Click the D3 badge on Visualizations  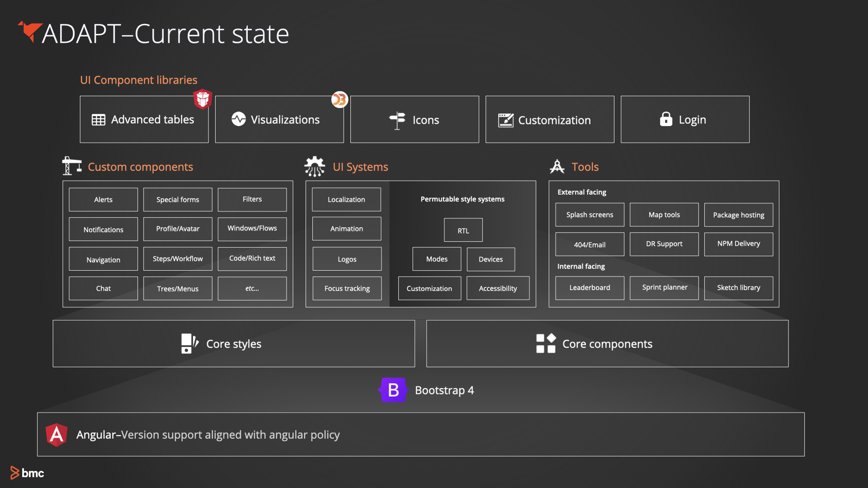[340, 99]
